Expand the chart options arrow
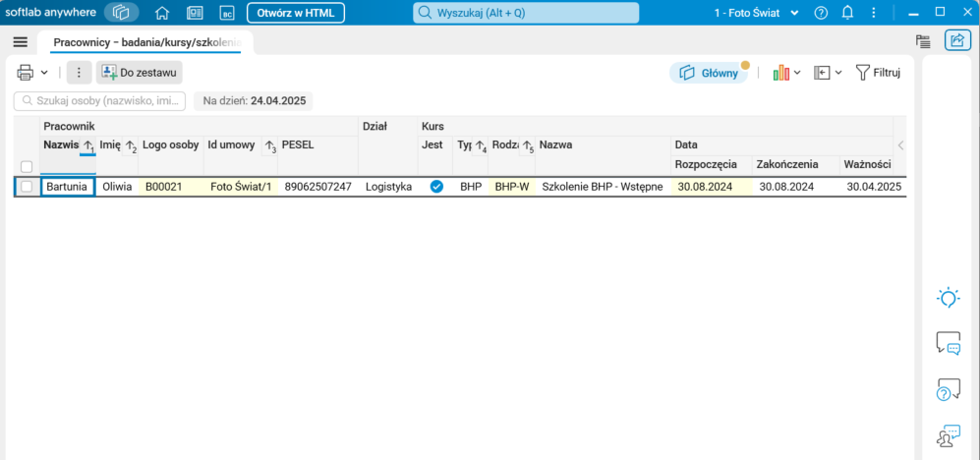Image resolution: width=980 pixels, height=460 pixels. pyautogui.click(x=797, y=73)
